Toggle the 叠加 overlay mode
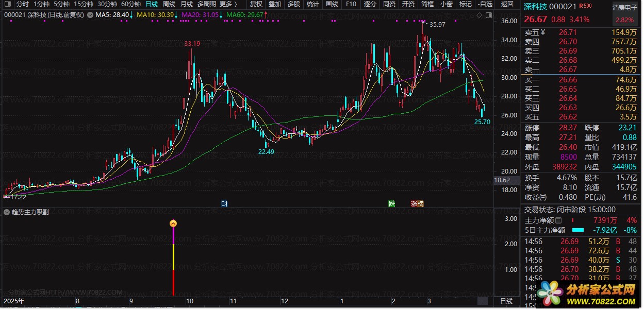644x310 pixels. point(275,4)
